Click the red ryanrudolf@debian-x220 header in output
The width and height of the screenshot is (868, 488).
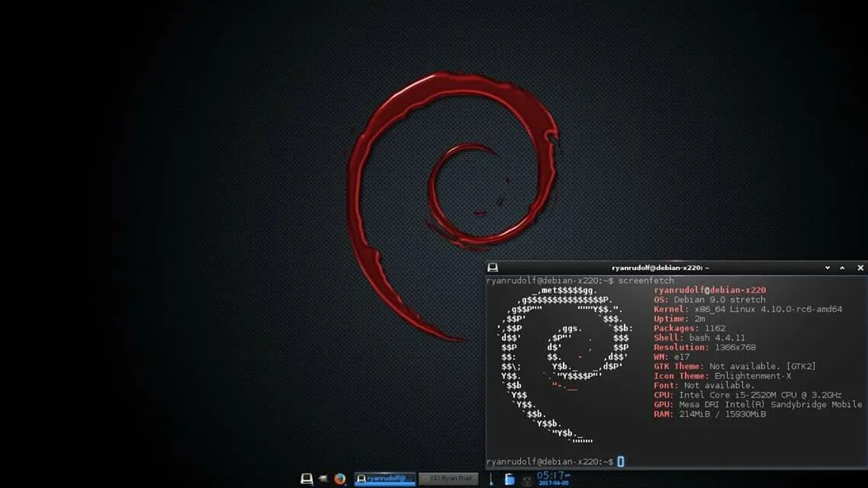click(709, 290)
